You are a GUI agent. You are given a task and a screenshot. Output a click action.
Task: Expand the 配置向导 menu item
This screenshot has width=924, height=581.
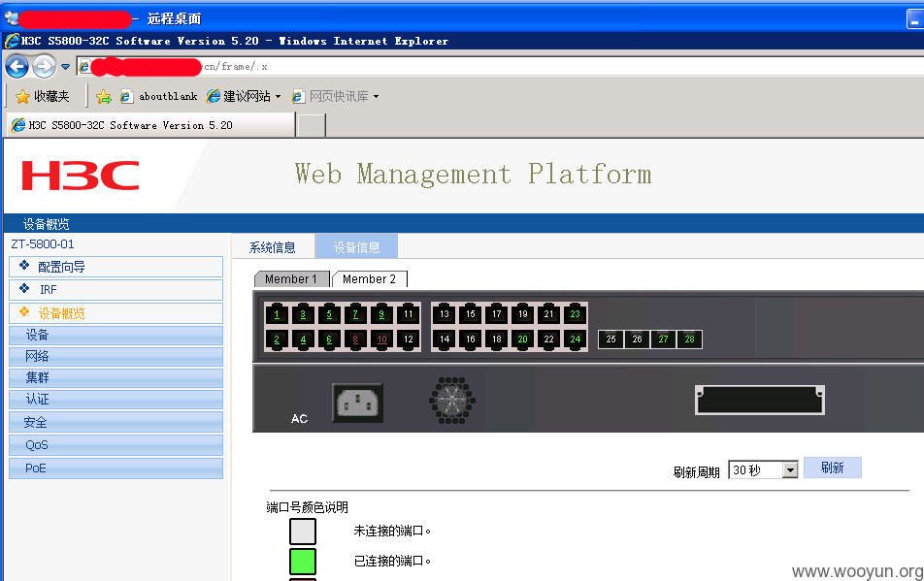point(116,267)
